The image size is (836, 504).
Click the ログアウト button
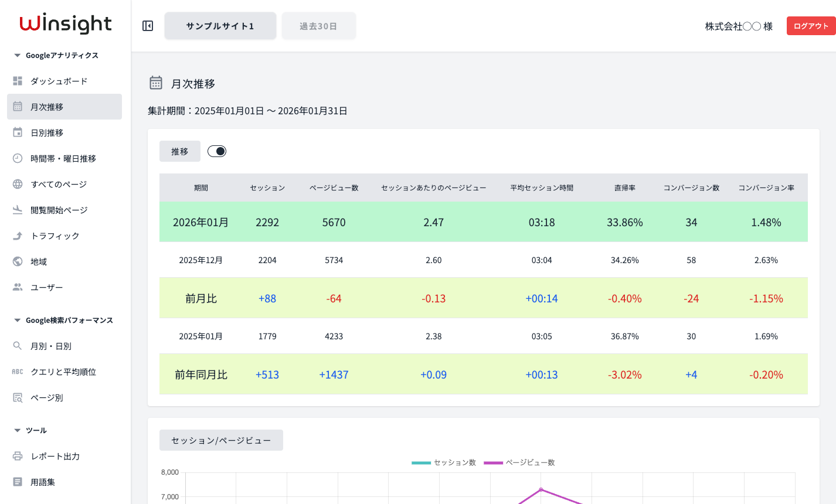click(x=811, y=26)
